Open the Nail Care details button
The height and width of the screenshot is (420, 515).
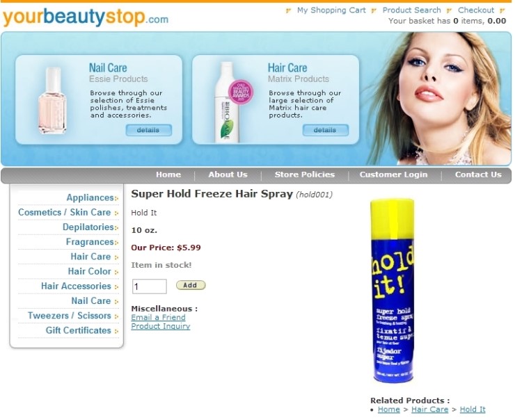[148, 130]
